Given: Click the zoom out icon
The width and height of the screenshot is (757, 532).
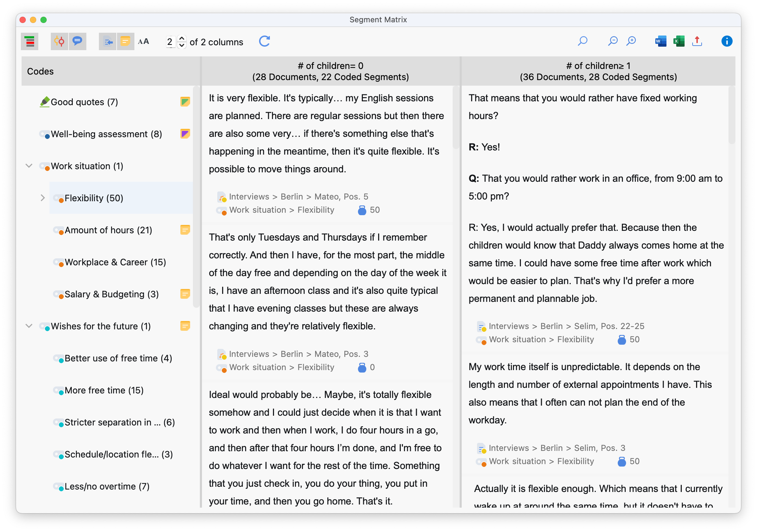Looking at the screenshot, I should (x=612, y=41).
